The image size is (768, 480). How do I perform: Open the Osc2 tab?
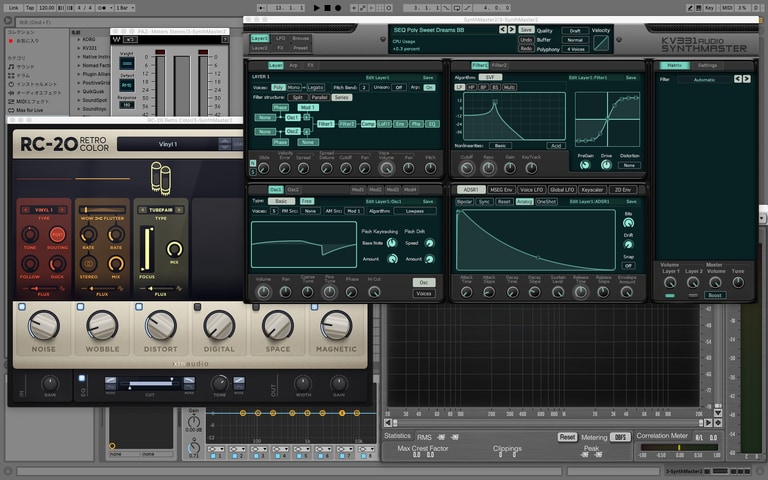[293, 190]
